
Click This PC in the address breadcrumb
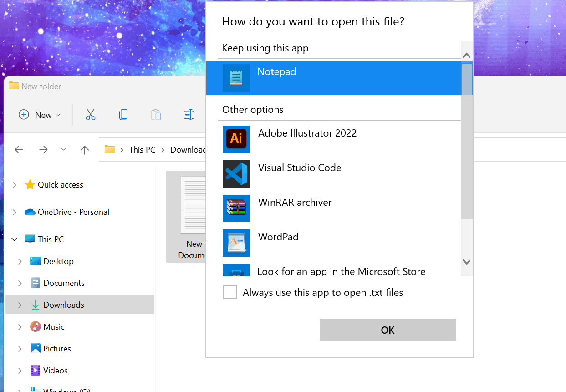click(142, 149)
